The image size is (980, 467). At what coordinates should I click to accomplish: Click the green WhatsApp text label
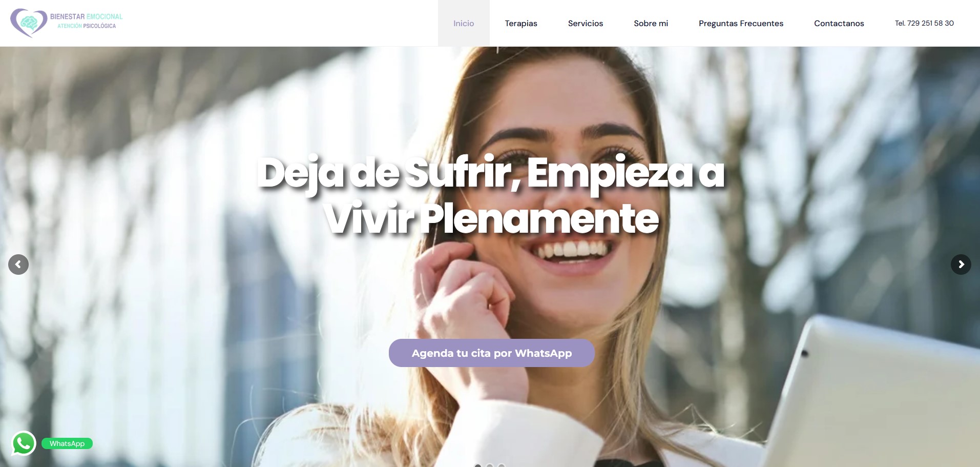[67, 443]
